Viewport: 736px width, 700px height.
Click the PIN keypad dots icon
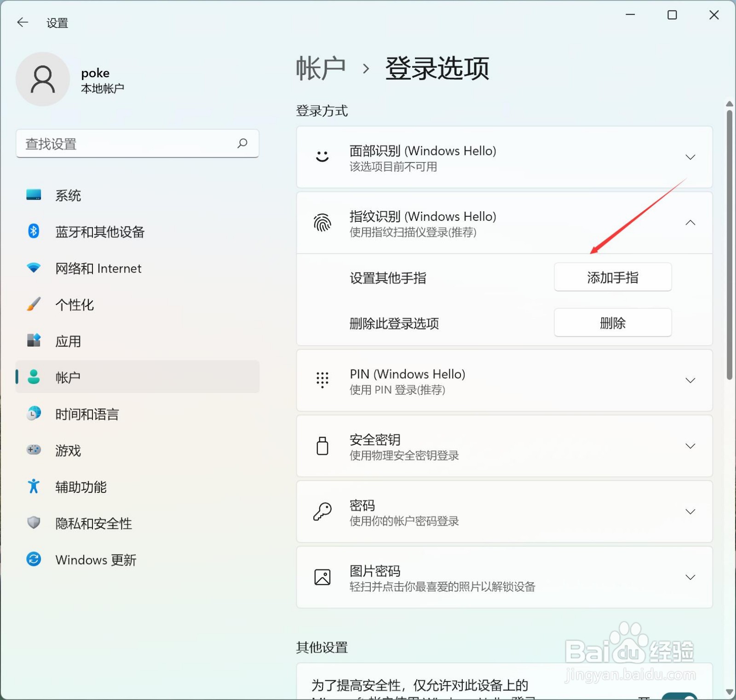tap(322, 380)
